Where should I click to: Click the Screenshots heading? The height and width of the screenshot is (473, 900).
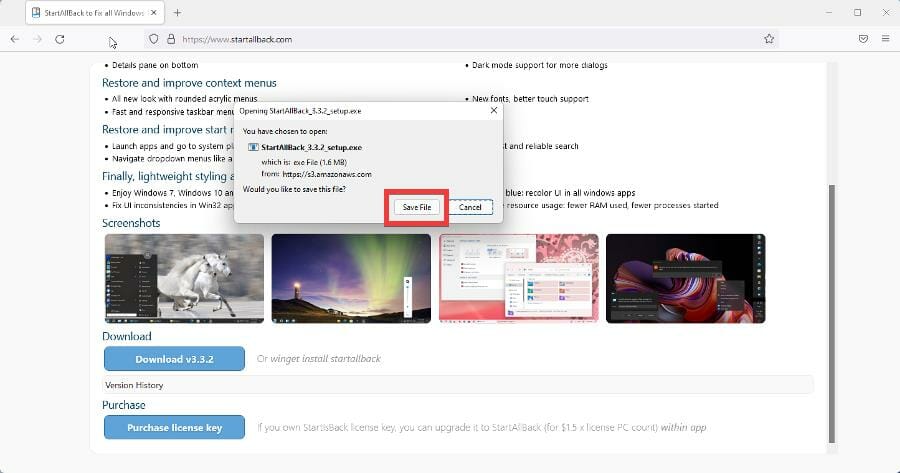(131, 223)
